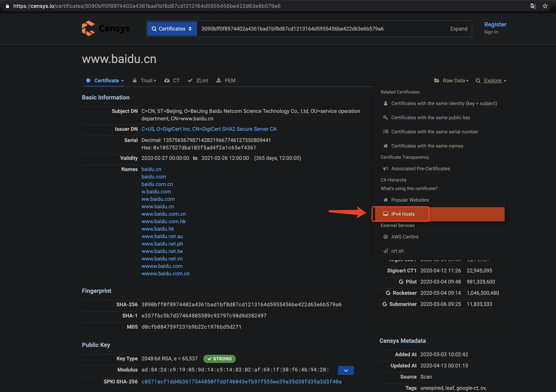Expand the Modulus value with chevron button
The height and width of the screenshot is (392, 556).
click(346, 370)
